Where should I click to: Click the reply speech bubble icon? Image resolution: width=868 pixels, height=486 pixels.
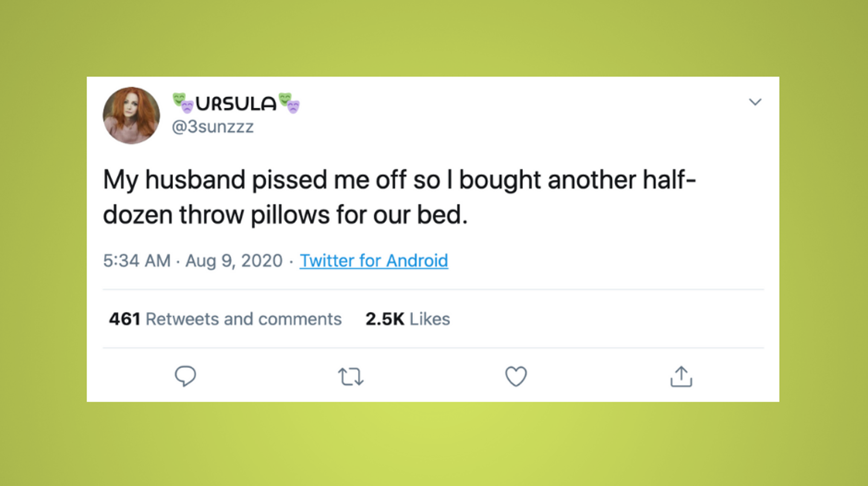[186, 377]
